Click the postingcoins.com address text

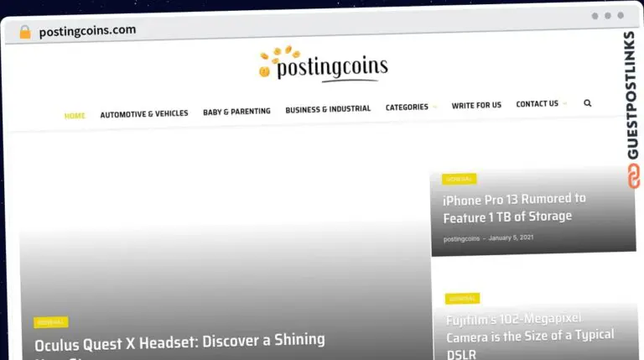click(x=87, y=31)
